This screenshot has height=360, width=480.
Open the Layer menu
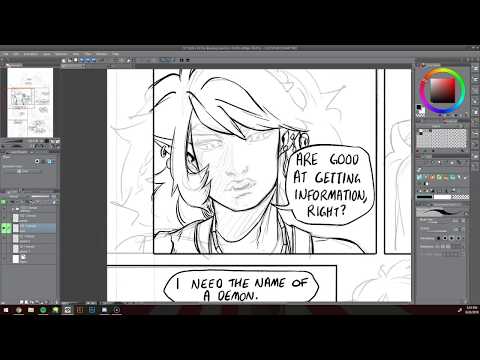pyautogui.click(x=47, y=54)
